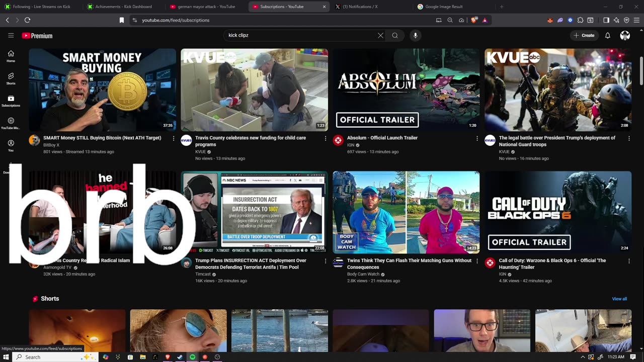This screenshot has height=362, width=644.
Task: Visit the BitBoy X channel
Action: tap(51, 145)
